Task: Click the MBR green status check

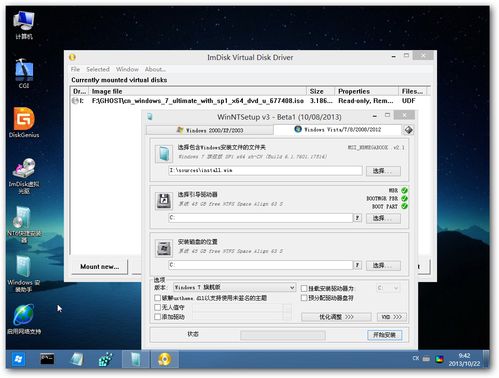Action: pos(404,190)
